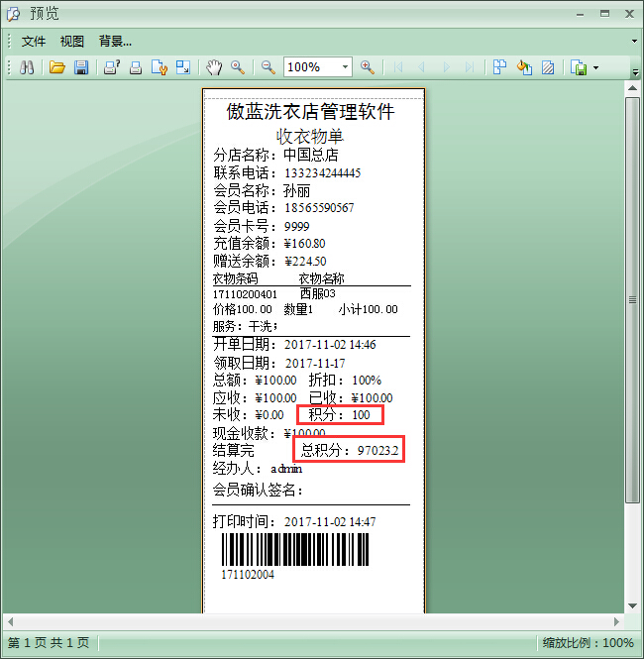This screenshot has height=659, width=644.
Task: Open the 文件 menu
Action: (x=34, y=42)
